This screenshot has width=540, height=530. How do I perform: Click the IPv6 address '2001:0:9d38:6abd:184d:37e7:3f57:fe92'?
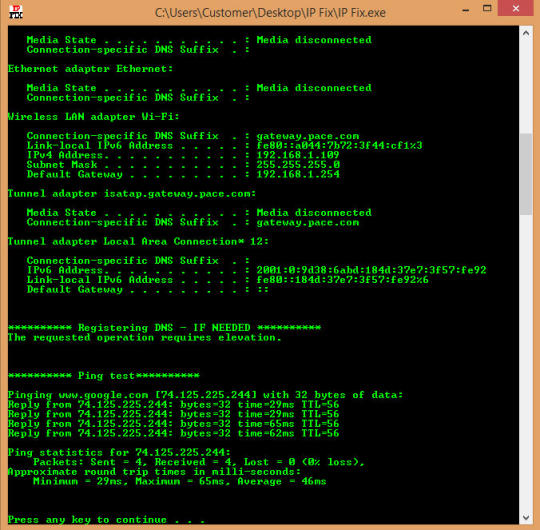tap(371, 270)
